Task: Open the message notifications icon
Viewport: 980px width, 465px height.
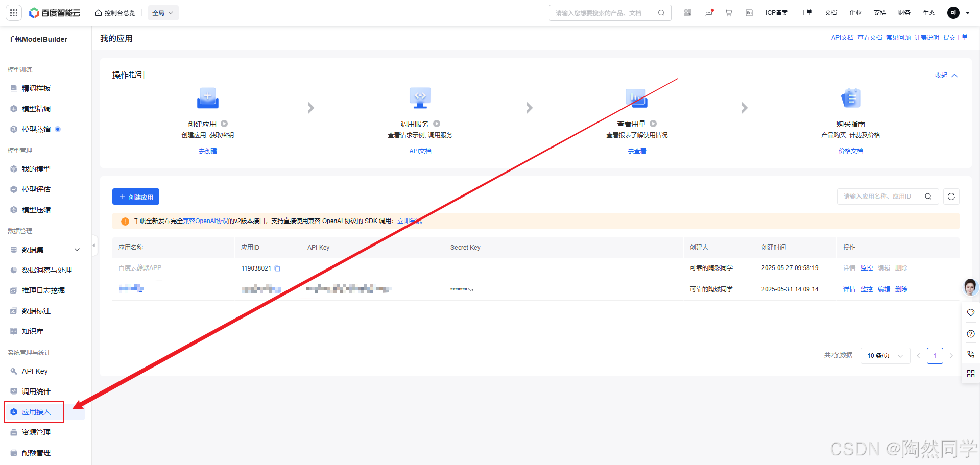Action: (708, 13)
